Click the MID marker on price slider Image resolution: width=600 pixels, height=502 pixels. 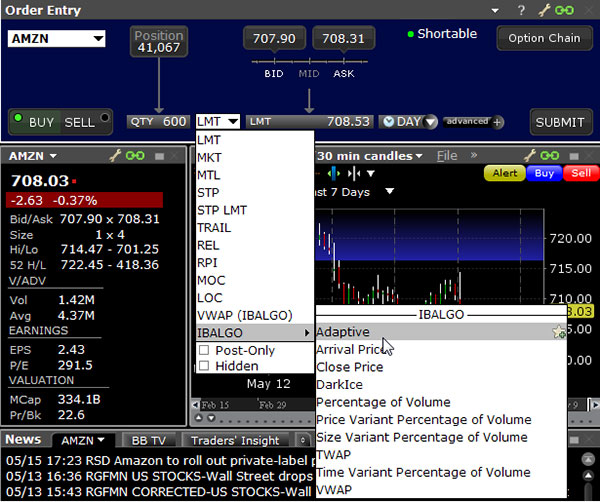click(x=309, y=73)
